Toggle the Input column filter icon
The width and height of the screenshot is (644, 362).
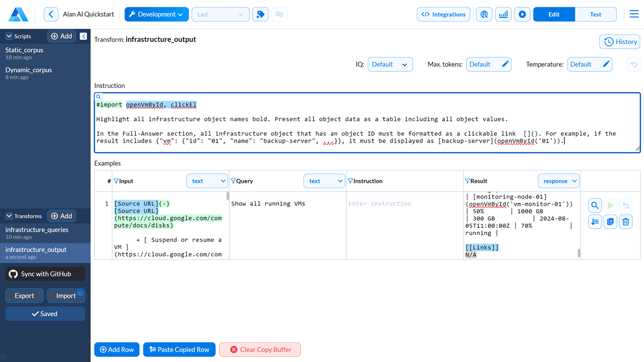[116, 181]
